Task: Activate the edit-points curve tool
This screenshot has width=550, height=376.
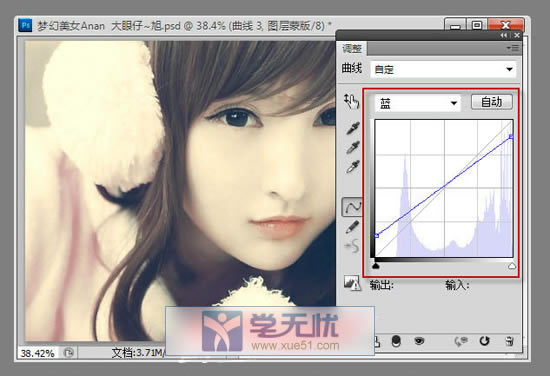Action: (x=352, y=207)
